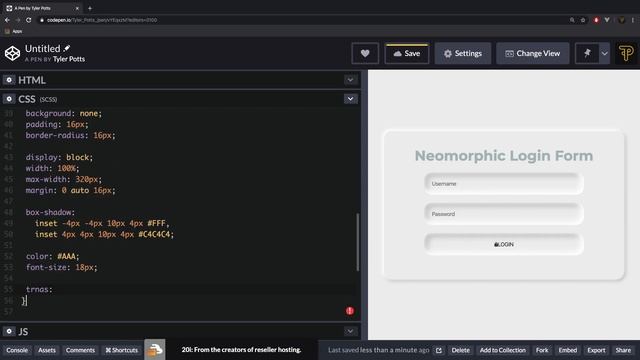Viewport: 640px width, 360px height.
Task: Click the #AAA color value
Action: point(66,256)
